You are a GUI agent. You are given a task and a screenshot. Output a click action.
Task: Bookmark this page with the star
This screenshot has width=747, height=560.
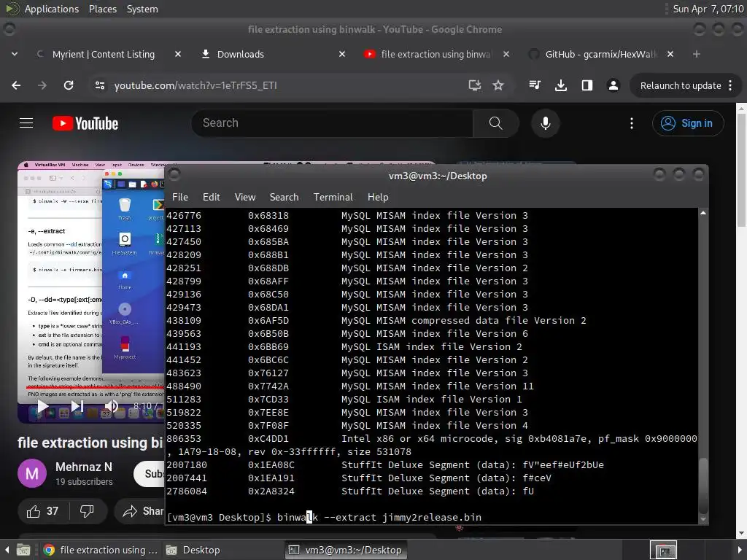(x=498, y=85)
